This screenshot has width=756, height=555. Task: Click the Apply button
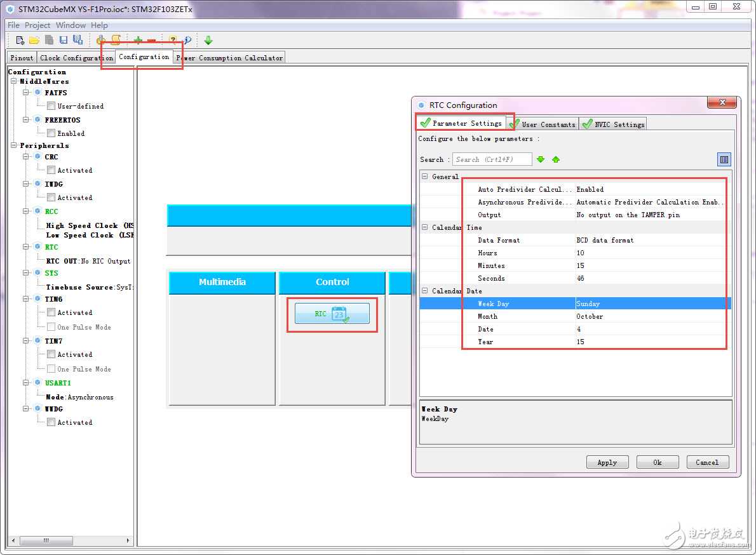(607, 462)
